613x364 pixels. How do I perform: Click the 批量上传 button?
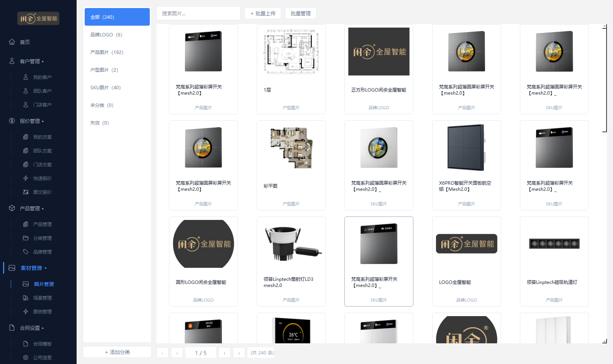(263, 13)
